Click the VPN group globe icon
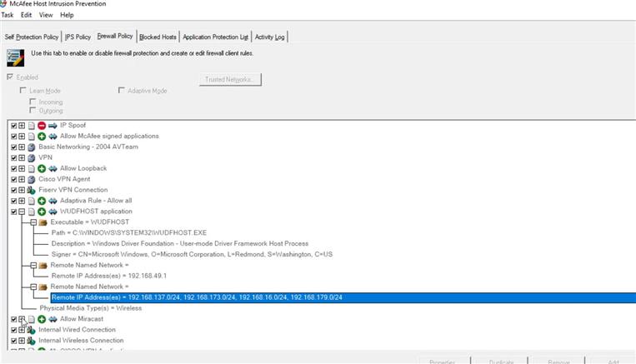The height and width of the screenshot is (364, 636). point(31,157)
